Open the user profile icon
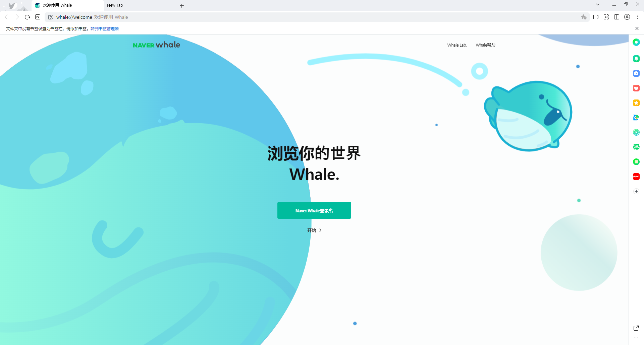 (x=627, y=17)
